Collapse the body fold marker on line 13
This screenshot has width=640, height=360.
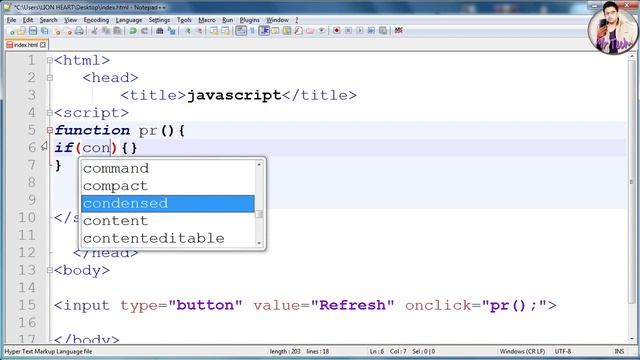(49, 270)
